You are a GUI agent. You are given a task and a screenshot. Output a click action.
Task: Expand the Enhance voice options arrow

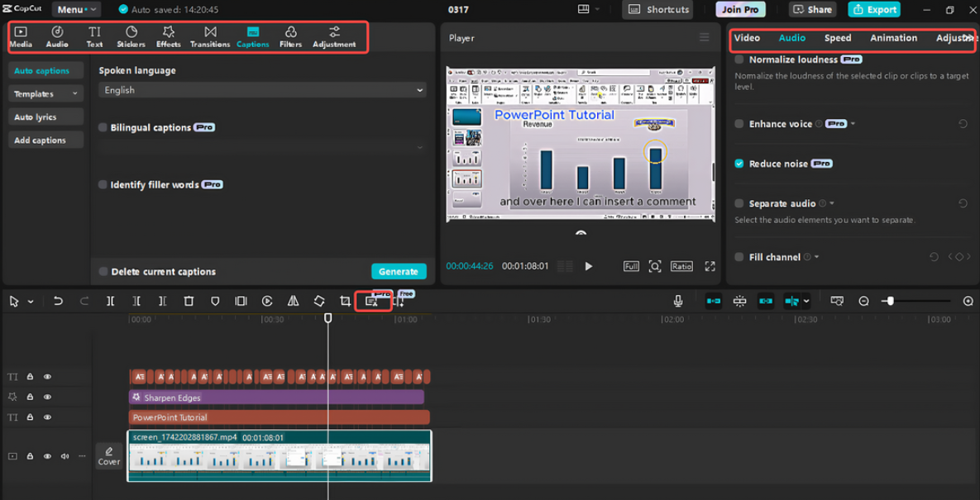(x=853, y=124)
